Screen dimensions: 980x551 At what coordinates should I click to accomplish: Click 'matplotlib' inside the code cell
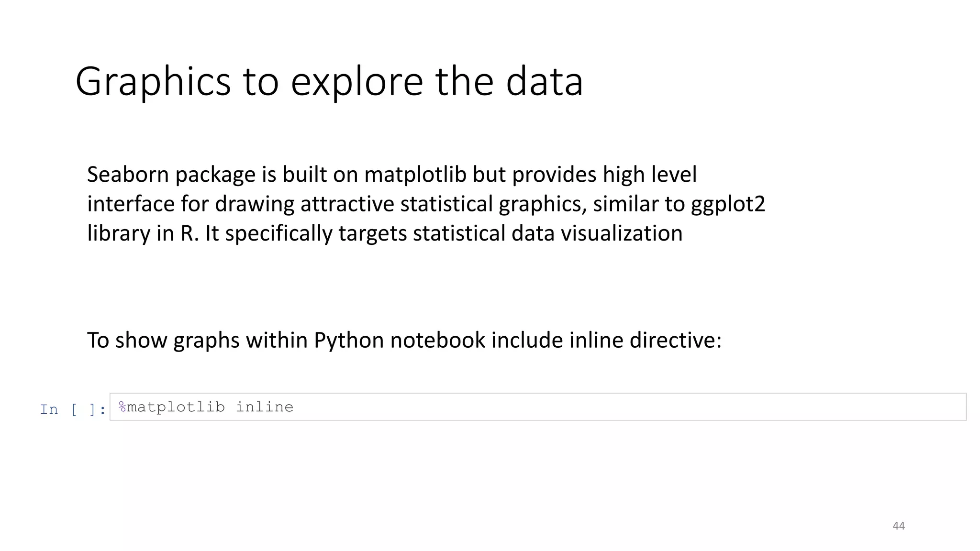[x=176, y=407]
